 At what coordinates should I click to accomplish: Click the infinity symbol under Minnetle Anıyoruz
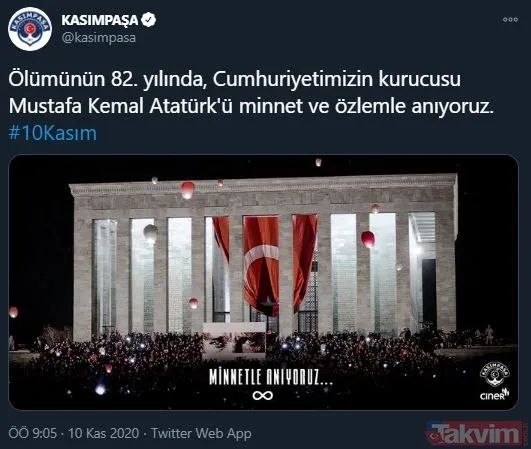tap(263, 395)
